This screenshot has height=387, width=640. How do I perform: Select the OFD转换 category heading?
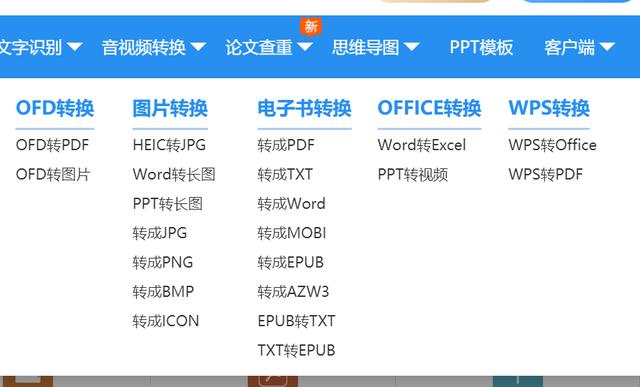tap(55, 108)
